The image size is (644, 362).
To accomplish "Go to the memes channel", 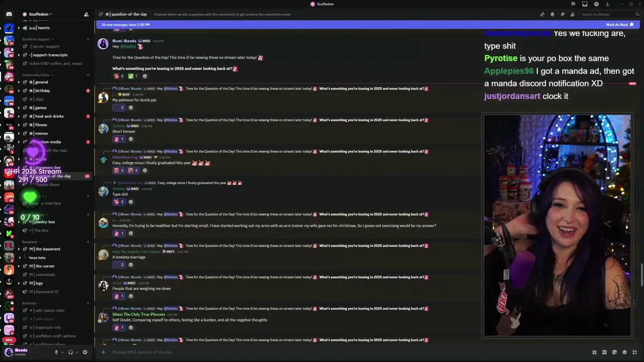I will point(55,133).
